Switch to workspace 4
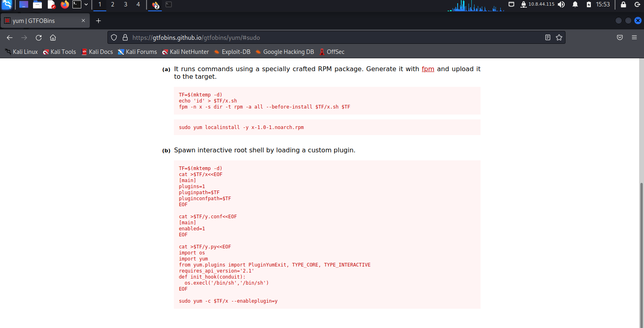Screen dimensions: 644x328 (x=138, y=4)
